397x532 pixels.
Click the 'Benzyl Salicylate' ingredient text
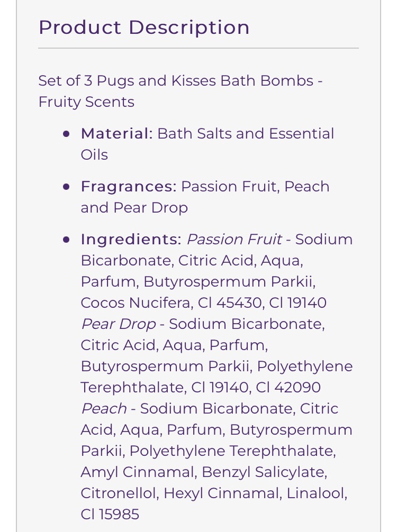tap(263, 472)
